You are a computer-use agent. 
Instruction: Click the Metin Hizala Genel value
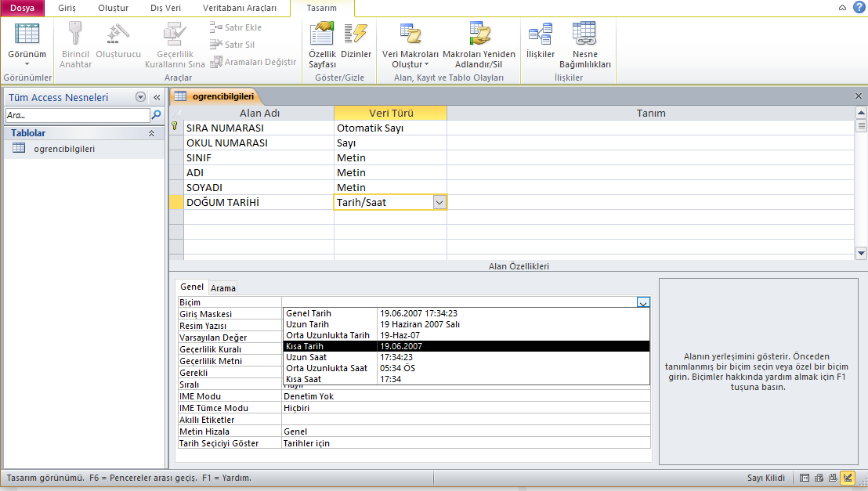click(x=466, y=431)
